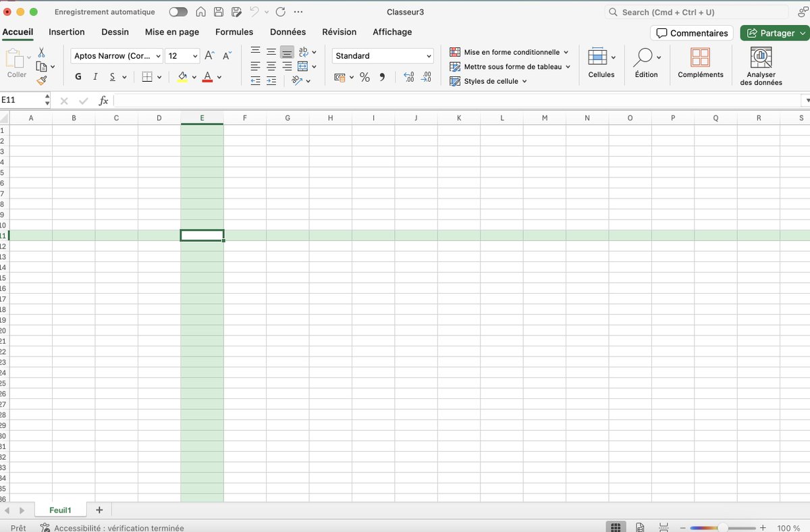Screen dimensions: 810x532
Task: Add a new sheet with plus button
Action: click(x=99, y=510)
